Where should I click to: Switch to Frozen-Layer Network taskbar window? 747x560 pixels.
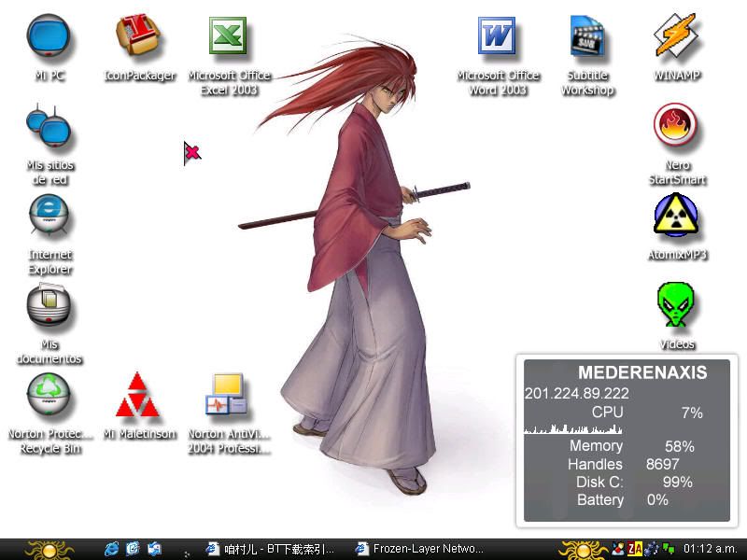click(x=420, y=549)
